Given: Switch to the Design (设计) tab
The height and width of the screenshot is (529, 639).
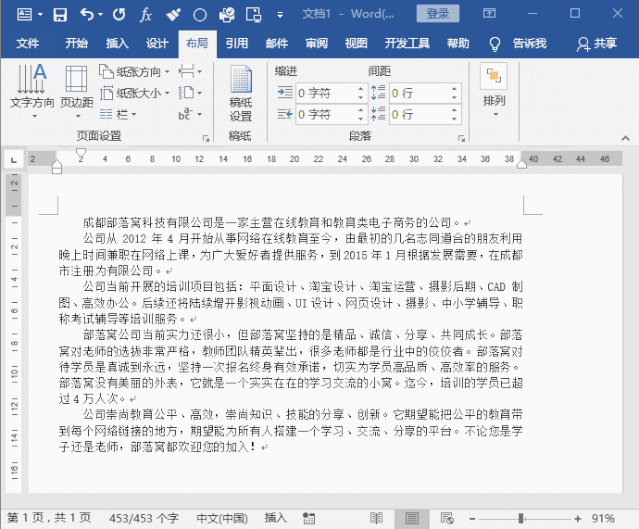Looking at the screenshot, I should pyautogui.click(x=157, y=43).
